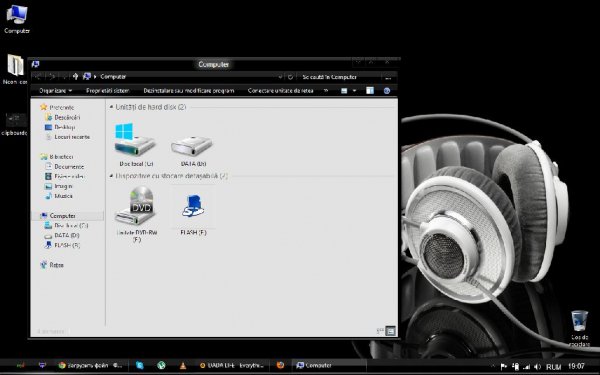Click Conectare unitate de rețea
Viewport: 600px width, 375px height.
click(x=280, y=91)
